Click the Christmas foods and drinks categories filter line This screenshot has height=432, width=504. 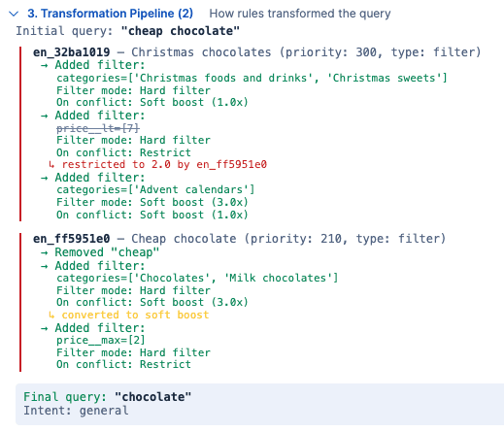coord(252,78)
